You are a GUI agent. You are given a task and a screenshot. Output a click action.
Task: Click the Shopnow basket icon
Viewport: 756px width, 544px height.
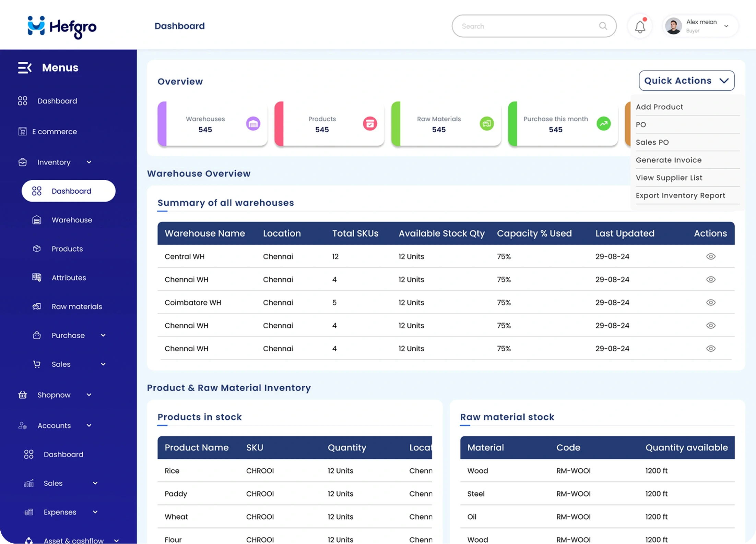(x=22, y=395)
